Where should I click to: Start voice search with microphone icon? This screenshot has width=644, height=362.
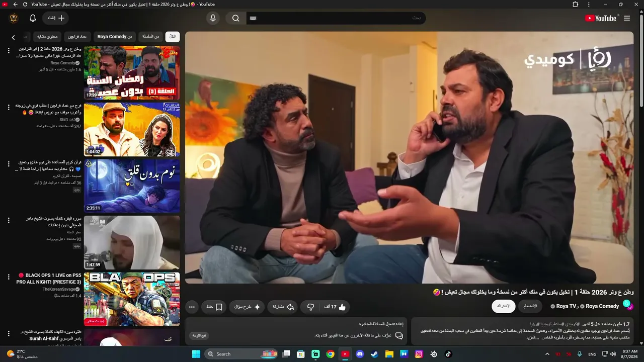point(213,18)
